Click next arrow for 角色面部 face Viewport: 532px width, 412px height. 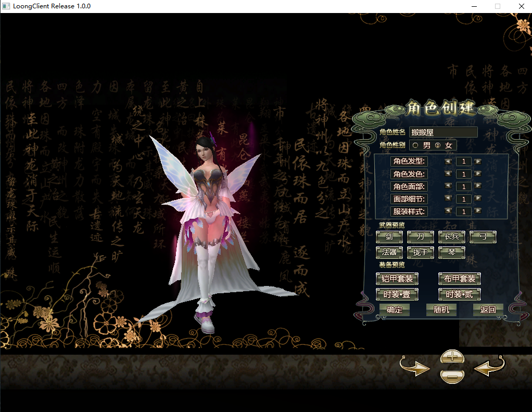click(x=478, y=186)
